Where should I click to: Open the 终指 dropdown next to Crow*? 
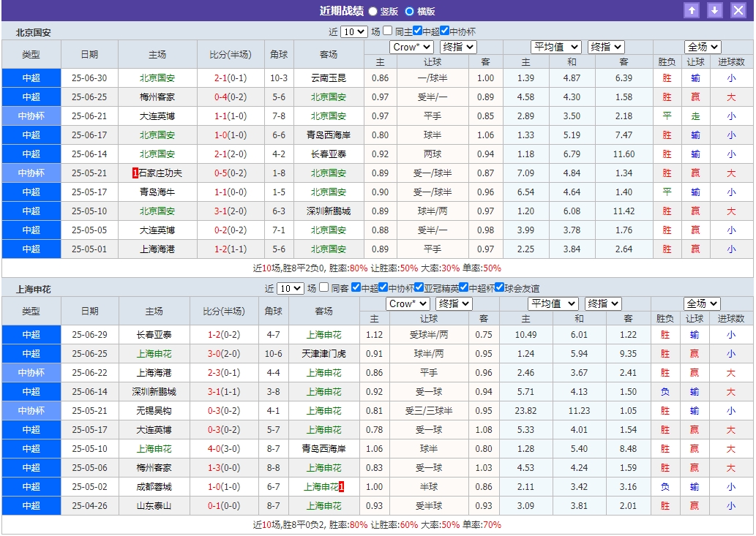click(457, 46)
